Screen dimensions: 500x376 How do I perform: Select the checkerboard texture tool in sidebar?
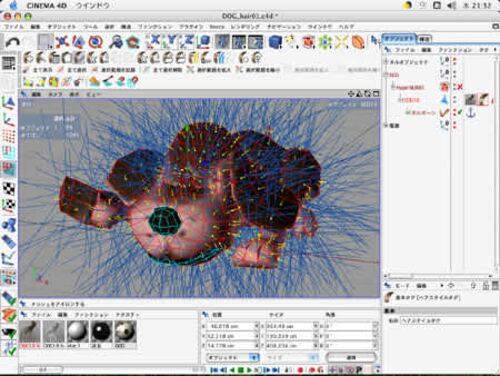click(9, 189)
